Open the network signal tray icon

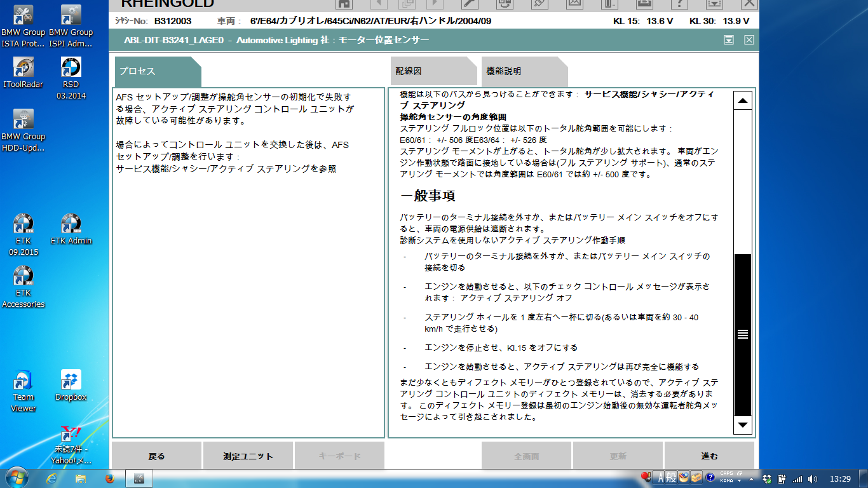(797, 478)
